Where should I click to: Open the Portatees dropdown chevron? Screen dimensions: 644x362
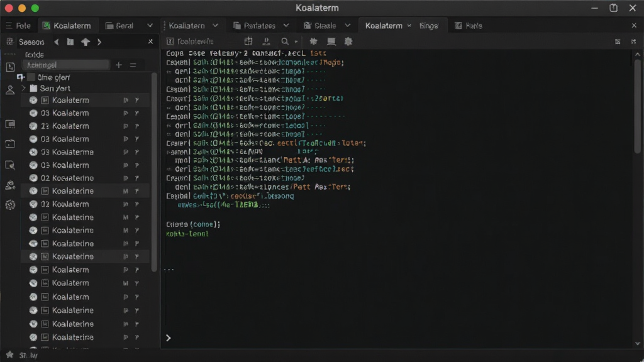tap(286, 25)
